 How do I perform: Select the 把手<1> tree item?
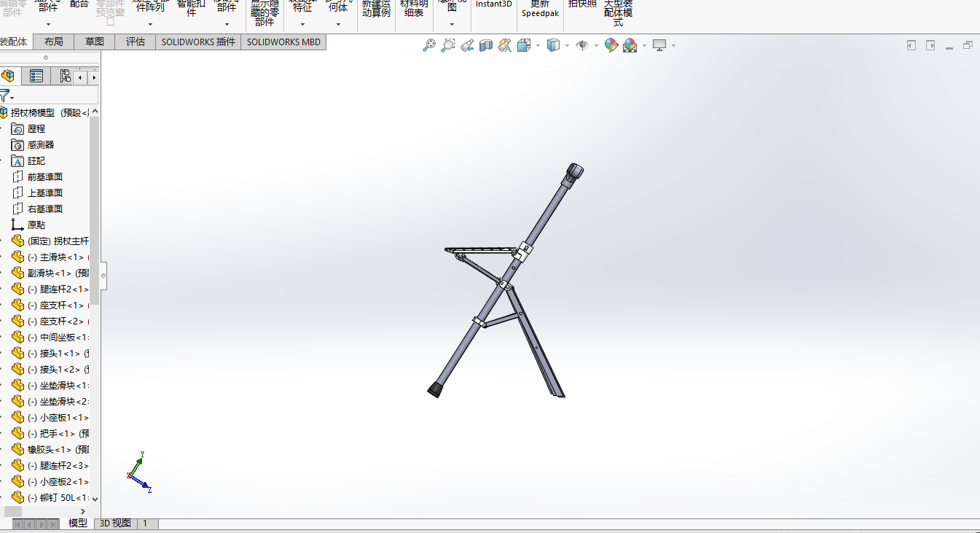pos(58,433)
